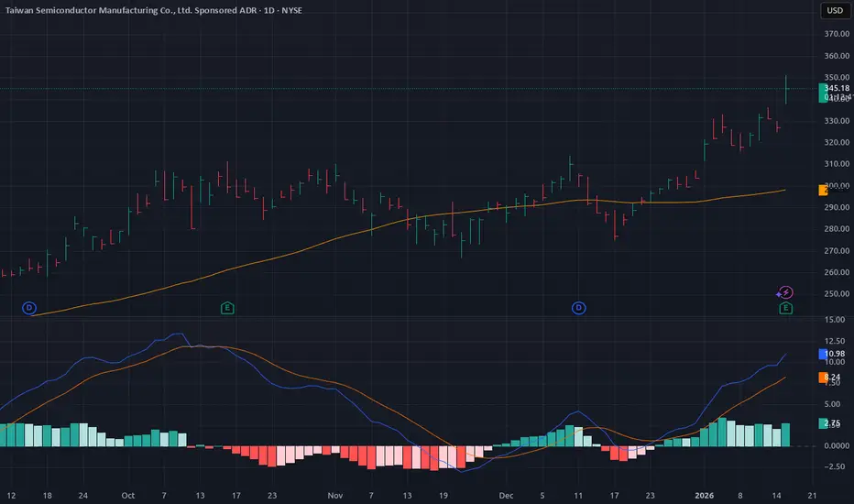Click the −2.50 MACD axis label
This screenshot has height=504, width=854.
coord(835,466)
